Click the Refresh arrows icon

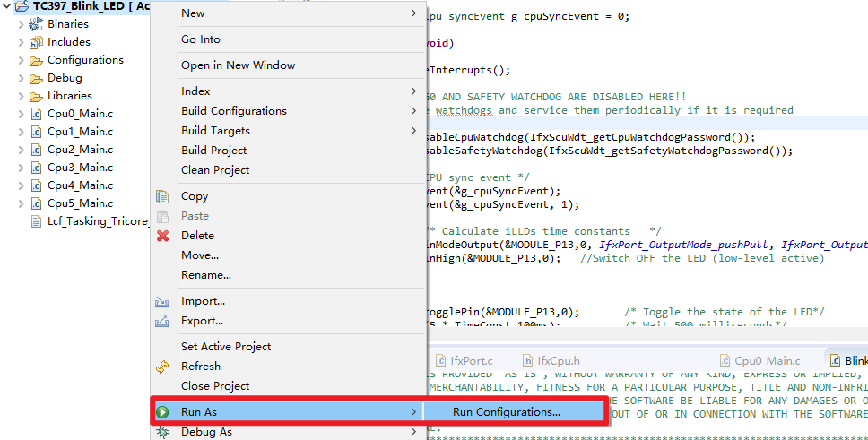tap(162, 367)
